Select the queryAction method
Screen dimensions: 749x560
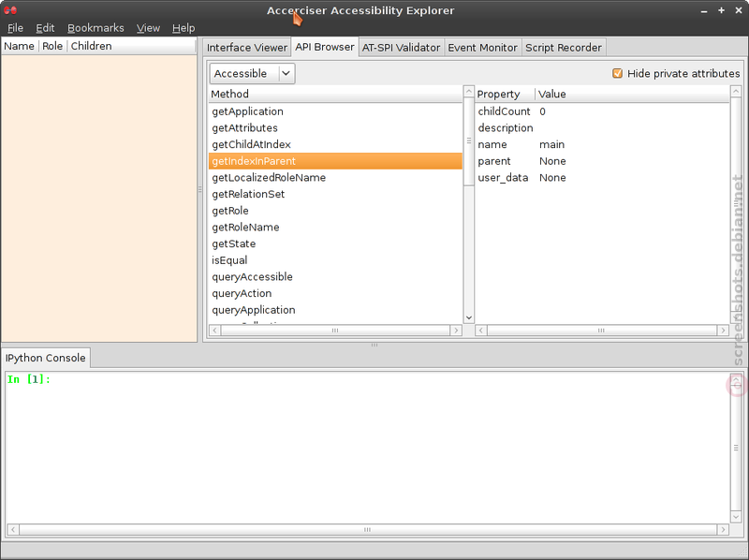click(335, 293)
